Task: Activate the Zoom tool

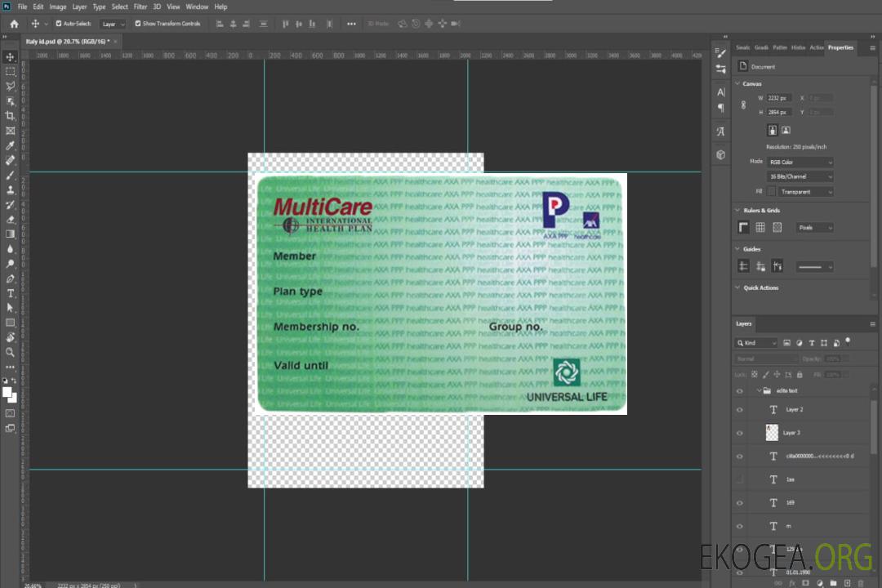Action: 11,352
